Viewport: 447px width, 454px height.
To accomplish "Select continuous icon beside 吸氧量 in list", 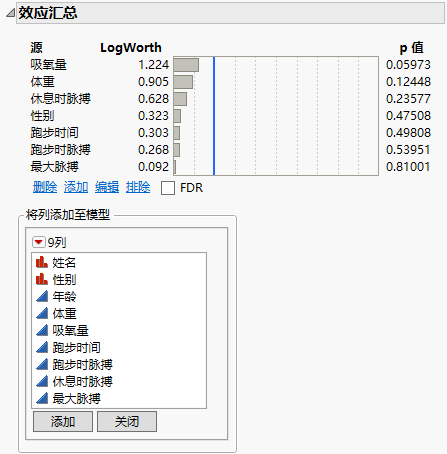I will [42, 330].
